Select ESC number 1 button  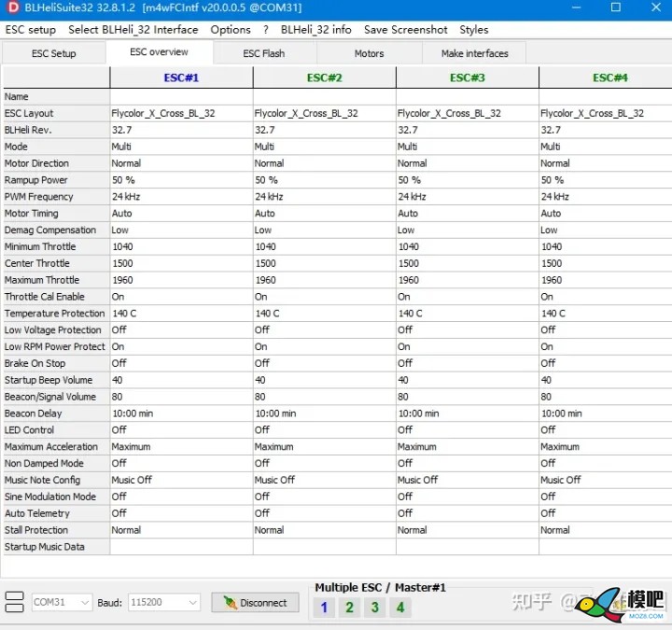pyautogui.click(x=324, y=608)
